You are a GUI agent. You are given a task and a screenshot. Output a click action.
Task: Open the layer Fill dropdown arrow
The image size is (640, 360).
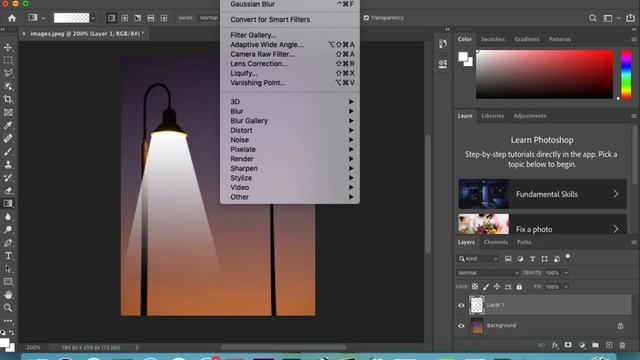(x=566, y=287)
